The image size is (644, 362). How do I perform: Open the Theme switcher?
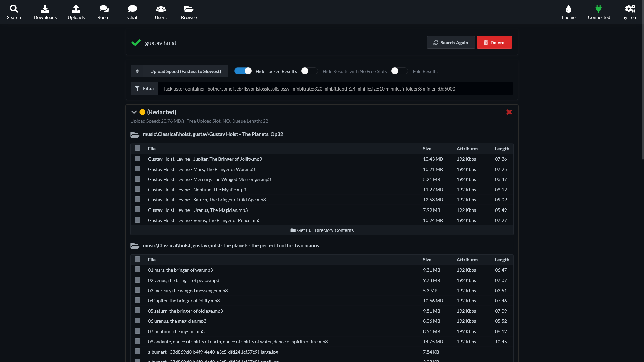pyautogui.click(x=568, y=12)
